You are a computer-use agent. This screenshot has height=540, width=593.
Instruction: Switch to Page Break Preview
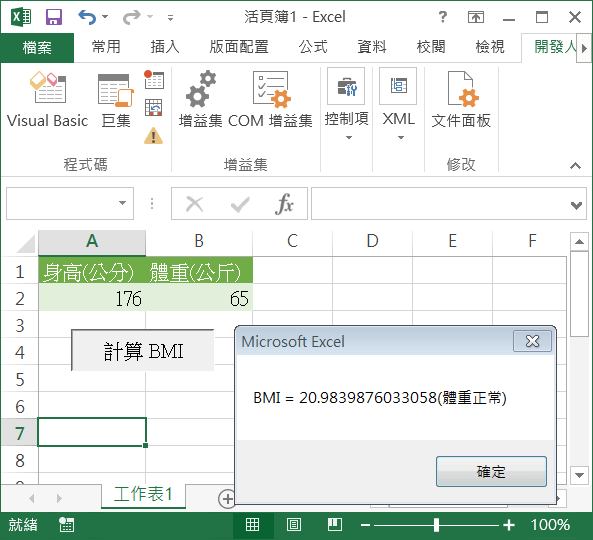tap(335, 525)
